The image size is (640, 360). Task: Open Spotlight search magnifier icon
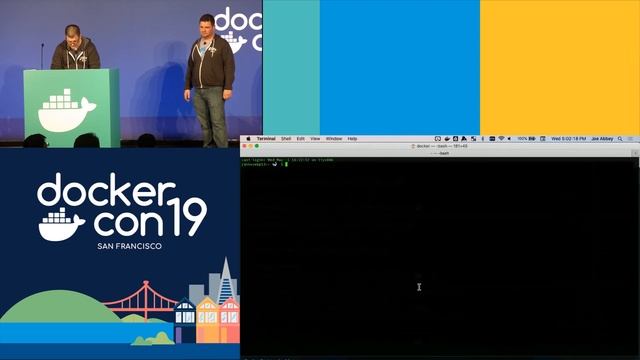point(620,139)
